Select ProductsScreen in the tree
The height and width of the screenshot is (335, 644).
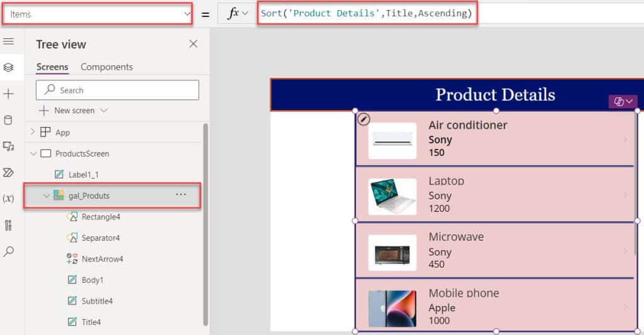coord(82,153)
